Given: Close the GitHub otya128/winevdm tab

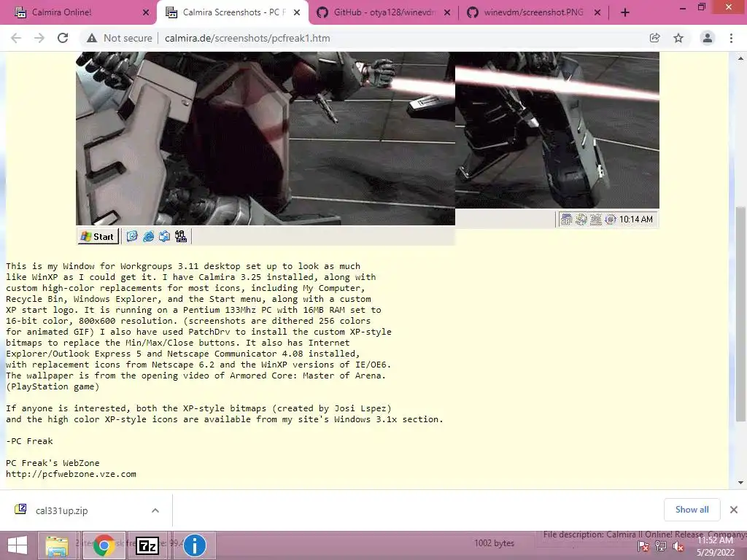Looking at the screenshot, I should 447,13.
